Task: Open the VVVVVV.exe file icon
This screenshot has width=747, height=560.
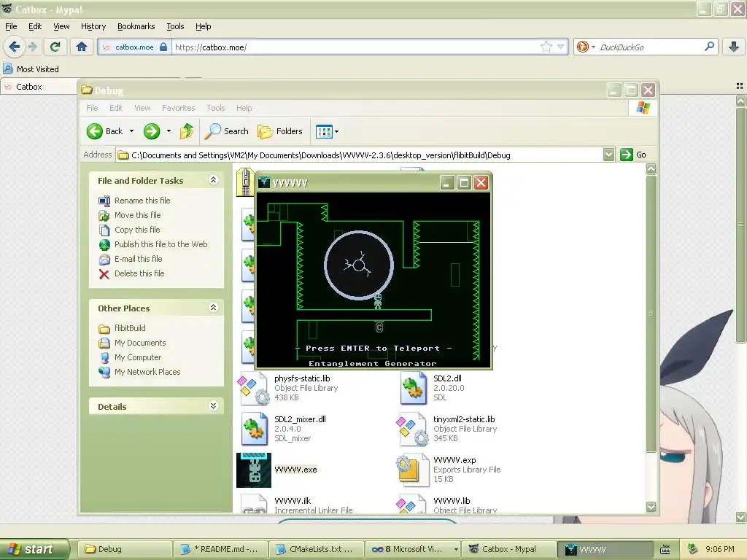Action: (x=253, y=470)
